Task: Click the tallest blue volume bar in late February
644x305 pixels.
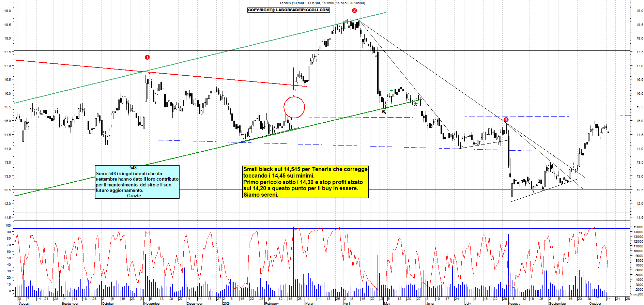Action: [293, 261]
